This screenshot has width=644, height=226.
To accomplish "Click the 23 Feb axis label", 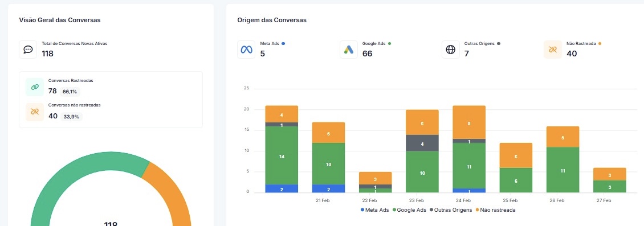I will (417, 200).
